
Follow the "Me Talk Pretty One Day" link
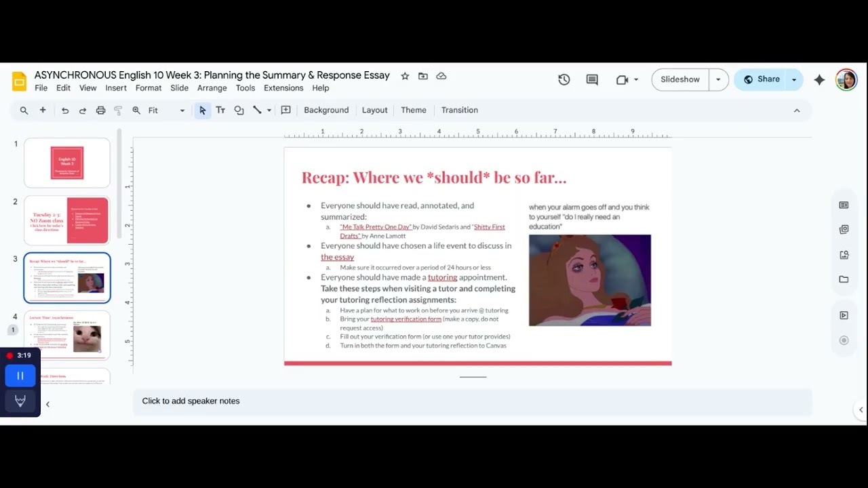(x=376, y=227)
